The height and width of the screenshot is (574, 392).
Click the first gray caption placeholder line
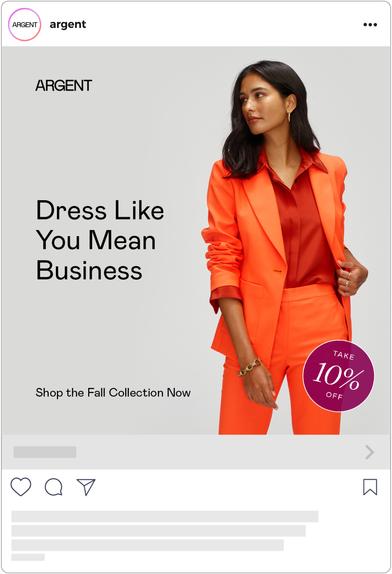click(x=165, y=516)
